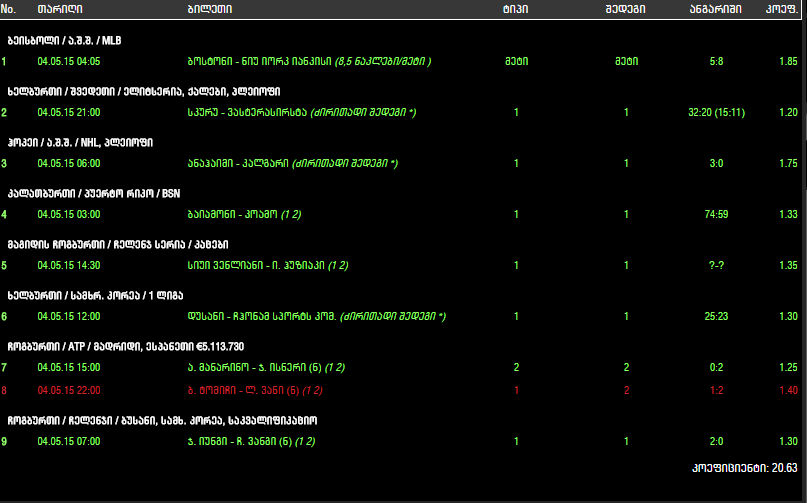
Task: Click the score '2:0'
Action: pyautogui.click(x=716, y=441)
